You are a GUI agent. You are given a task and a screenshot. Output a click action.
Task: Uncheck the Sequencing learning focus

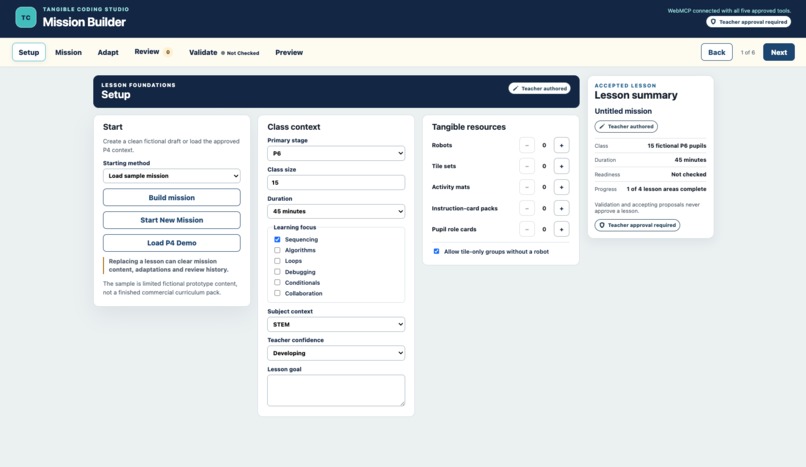[x=277, y=239]
